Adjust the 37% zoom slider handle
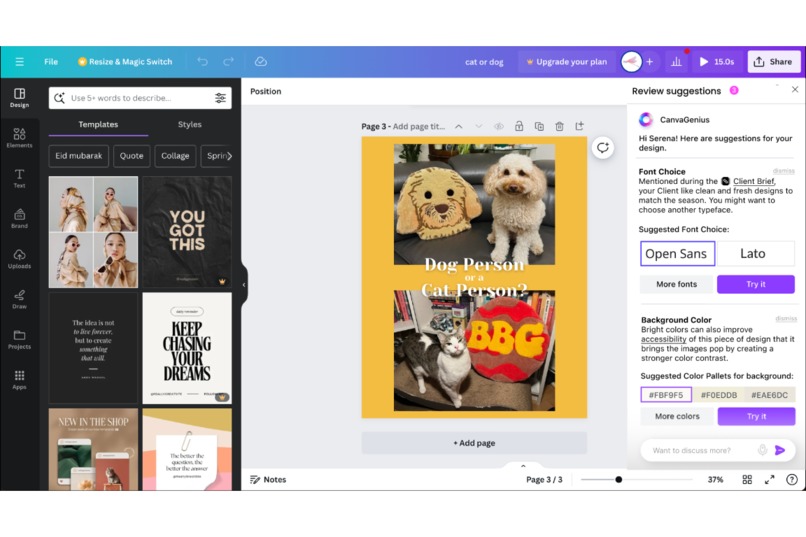The image size is (806, 537). [x=618, y=479]
